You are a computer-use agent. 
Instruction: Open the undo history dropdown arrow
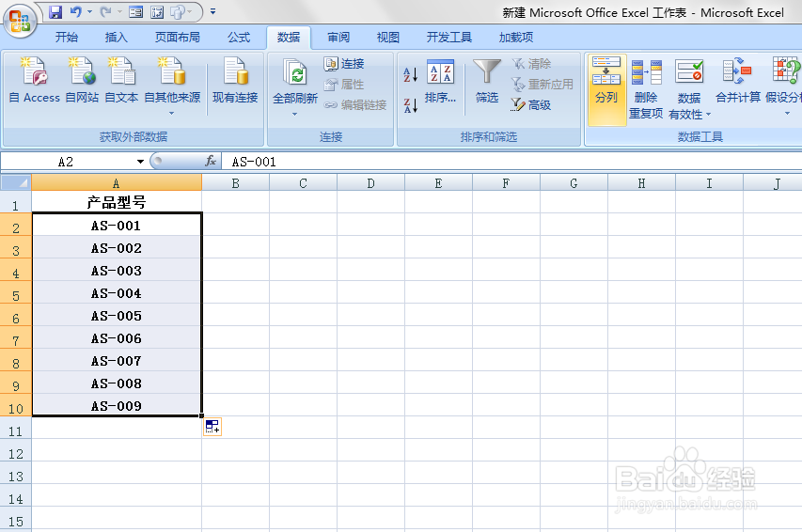click(x=89, y=12)
